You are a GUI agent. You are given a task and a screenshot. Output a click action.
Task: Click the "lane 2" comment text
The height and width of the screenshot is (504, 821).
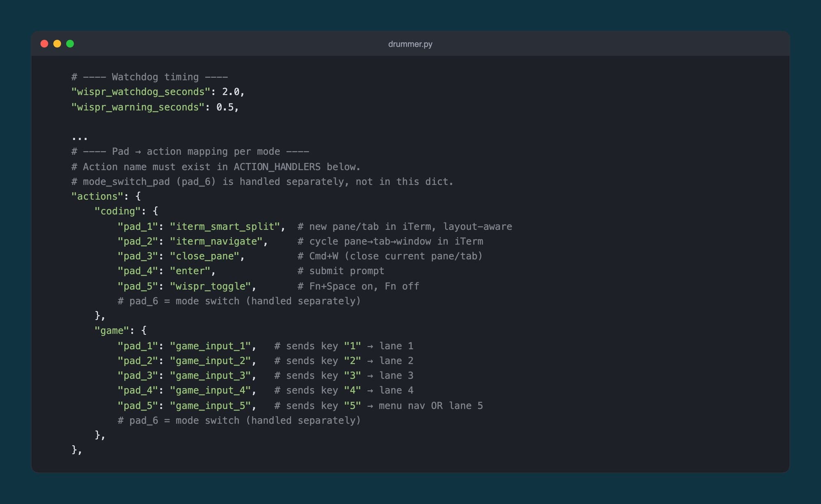[x=396, y=361]
